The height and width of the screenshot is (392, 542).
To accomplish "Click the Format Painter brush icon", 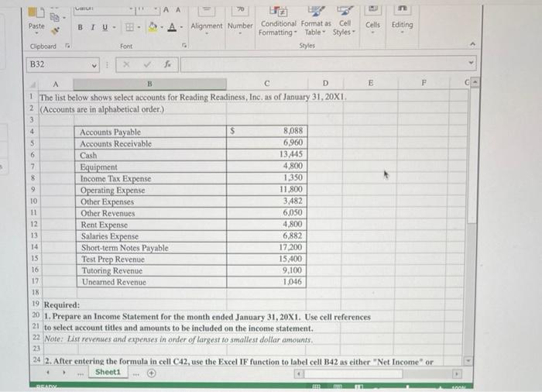I will click(55, 31).
